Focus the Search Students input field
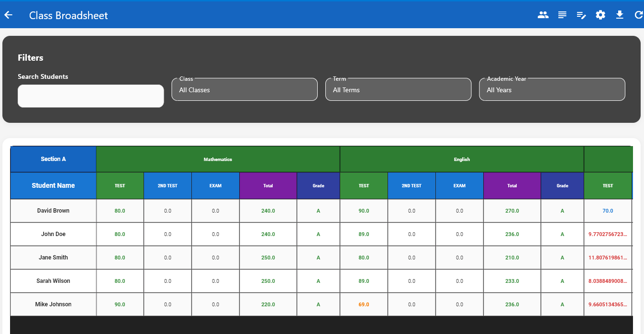The width and height of the screenshot is (644, 334). click(91, 96)
